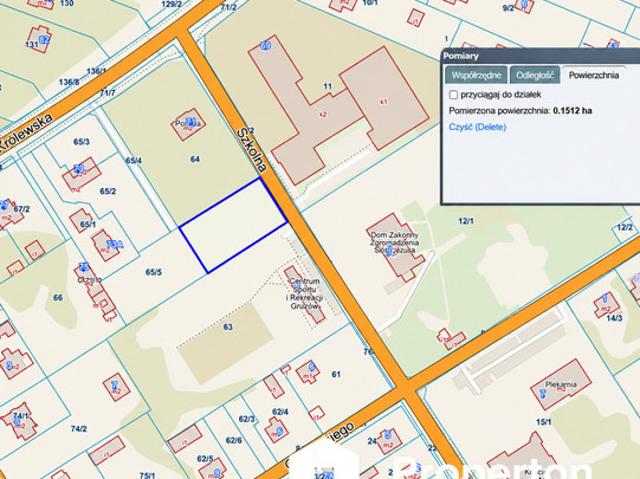Click the blue address marker 78A near parcel 65/1
Image resolution: width=640 pixels, height=479 pixels.
click(115, 244)
